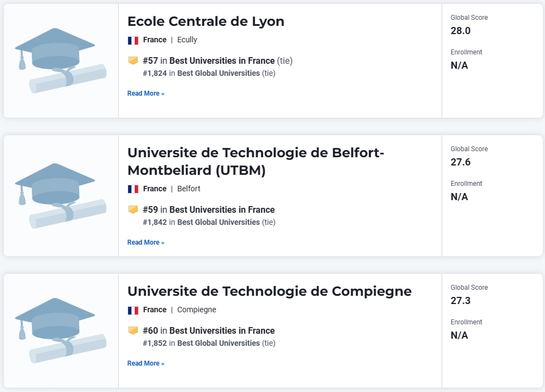Image resolution: width=545 pixels, height=392 pixels.
Task: Click the Global Score value 27.3
Action: [x=460, y=301]
